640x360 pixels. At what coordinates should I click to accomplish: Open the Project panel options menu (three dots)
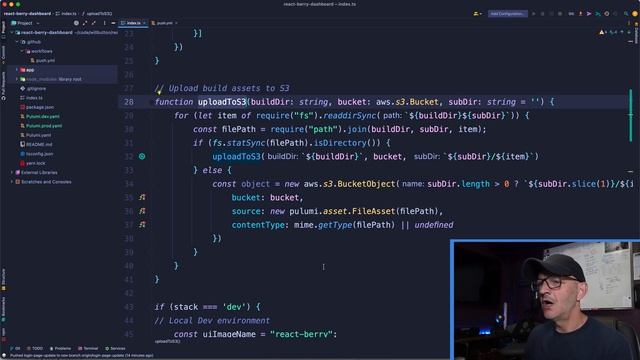(x=104, y=23)
